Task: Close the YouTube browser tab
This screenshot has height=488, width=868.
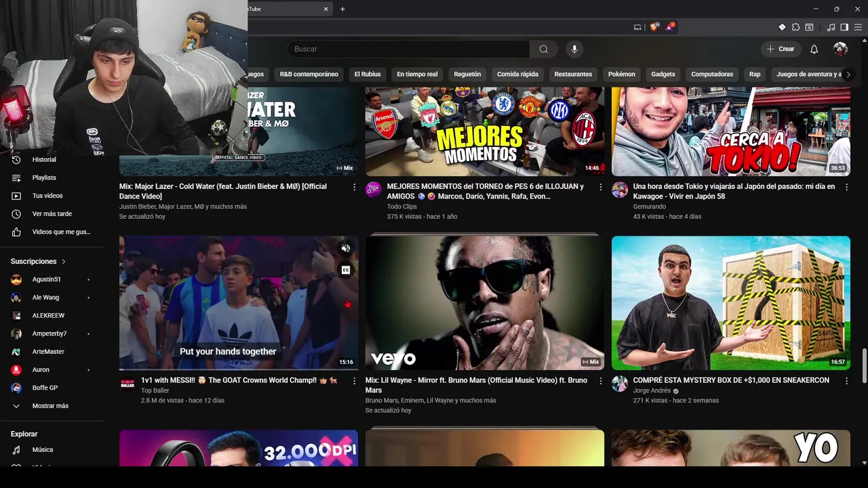Action: coord(325,9)
